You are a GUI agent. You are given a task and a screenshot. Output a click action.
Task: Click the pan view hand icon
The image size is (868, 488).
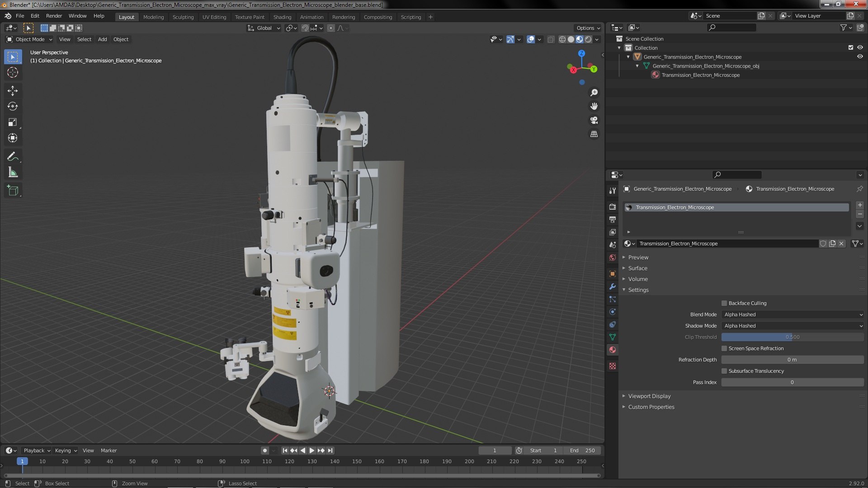[x=594, y=106]
